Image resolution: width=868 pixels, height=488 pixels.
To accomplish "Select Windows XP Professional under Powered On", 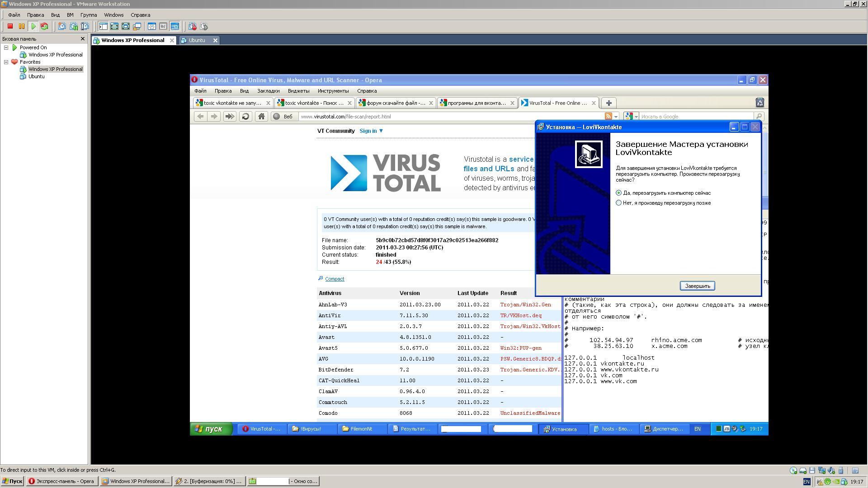I will click(x=55, y=55).
